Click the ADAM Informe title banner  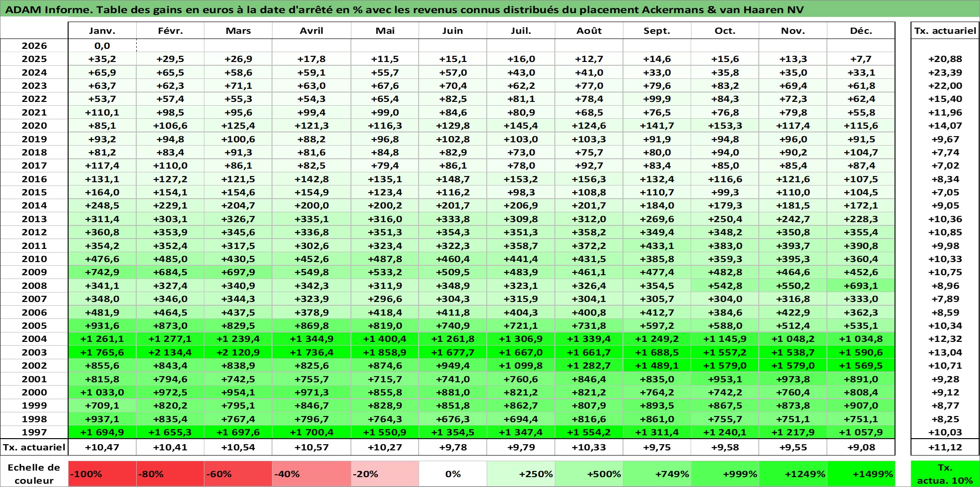click(x=490, y=9)
